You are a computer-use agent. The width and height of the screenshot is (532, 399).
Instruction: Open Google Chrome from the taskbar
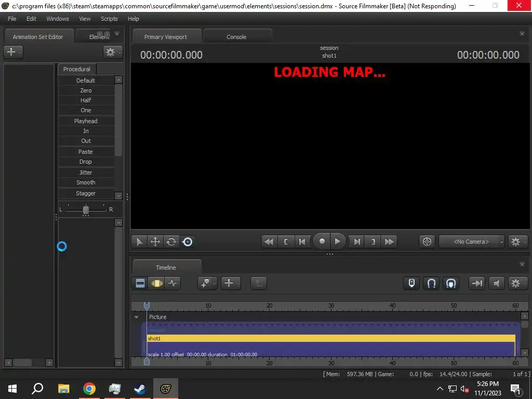(x=89, y=389)
